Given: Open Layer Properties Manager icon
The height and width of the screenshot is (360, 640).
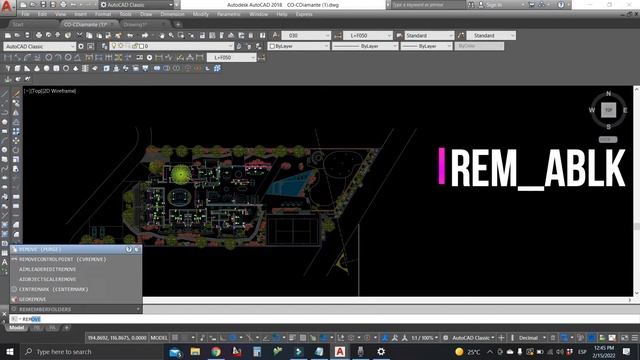Looking at the screenshot, I should (x=105, y=47).
